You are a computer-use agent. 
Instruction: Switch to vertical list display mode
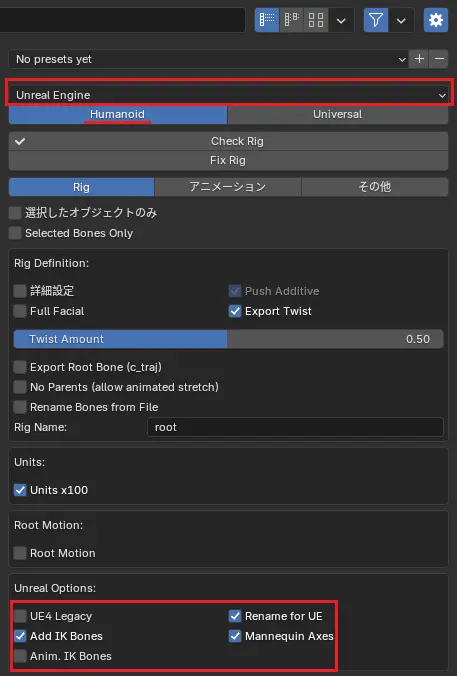[x=267, y=20]
